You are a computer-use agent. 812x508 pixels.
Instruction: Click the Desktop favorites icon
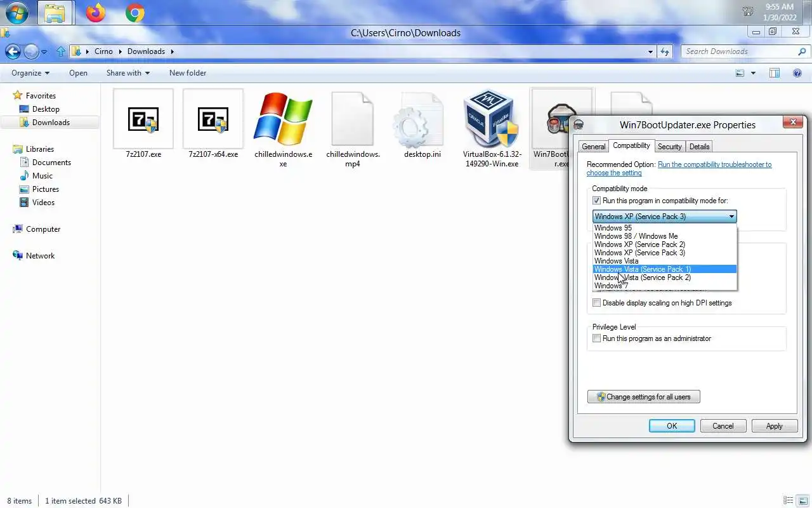[24, 109]
